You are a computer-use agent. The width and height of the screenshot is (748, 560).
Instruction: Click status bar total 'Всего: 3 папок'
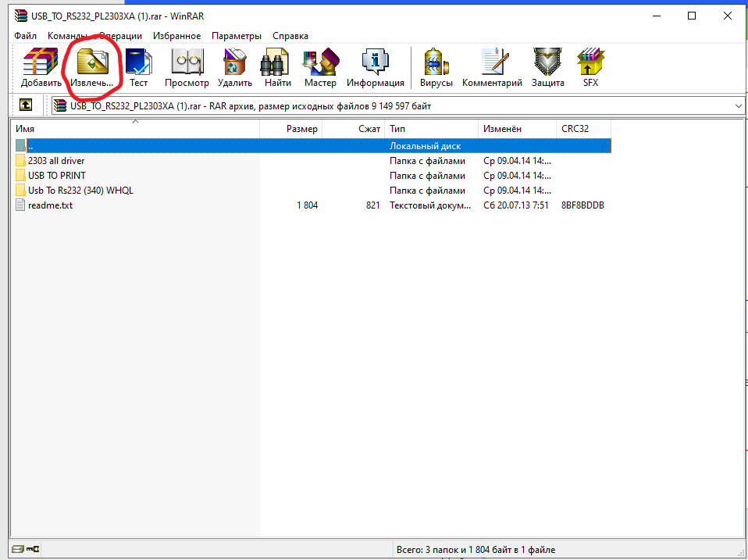point(476,550)
